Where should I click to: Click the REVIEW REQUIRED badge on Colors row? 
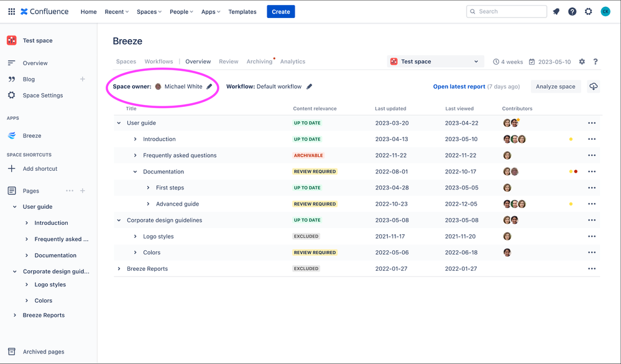(315, 252)
